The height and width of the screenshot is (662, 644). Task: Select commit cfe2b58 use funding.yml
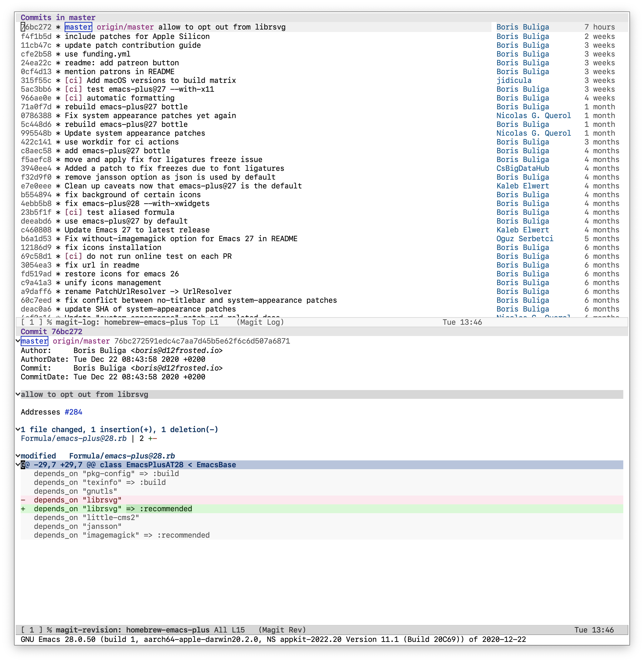[75, 54]
